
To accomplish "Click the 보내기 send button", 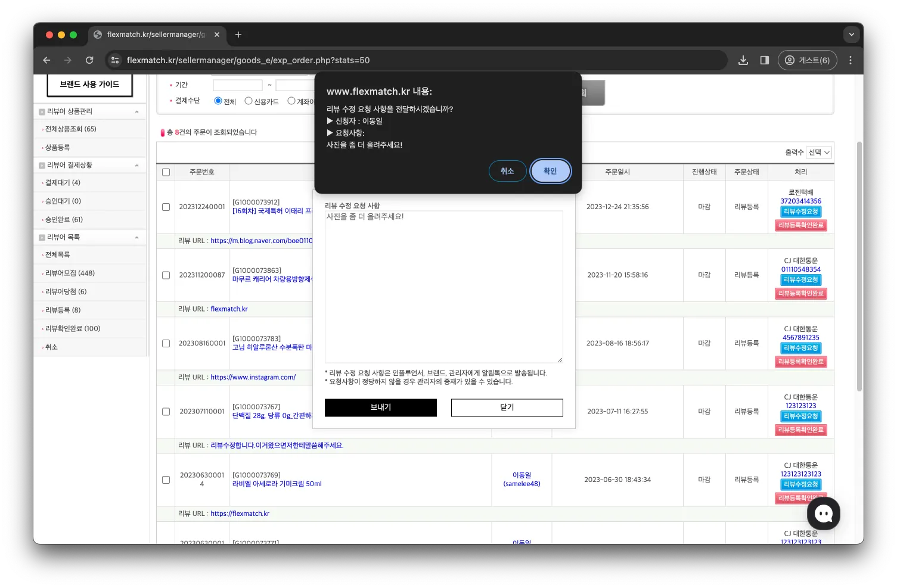I will click(x=381, y=407).
